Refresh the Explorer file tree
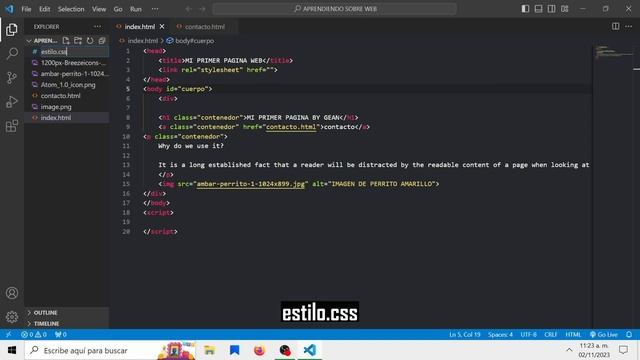This screenshot has width=640, height=360. (x=90, y=40)
